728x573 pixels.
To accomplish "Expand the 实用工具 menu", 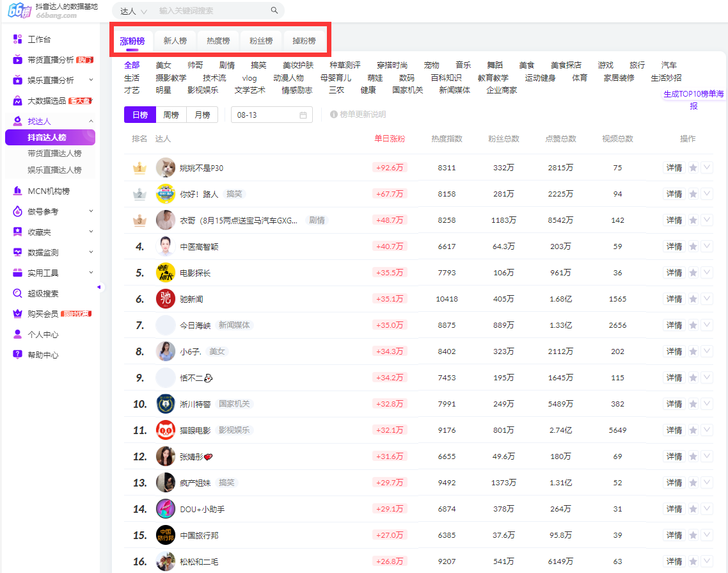I will point(91,272).
